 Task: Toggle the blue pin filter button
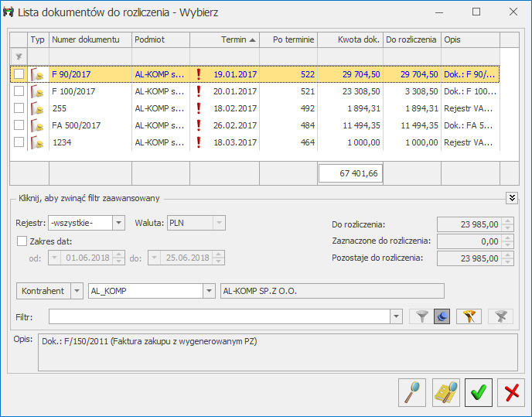pyautogui.click(x=442, y=316)
